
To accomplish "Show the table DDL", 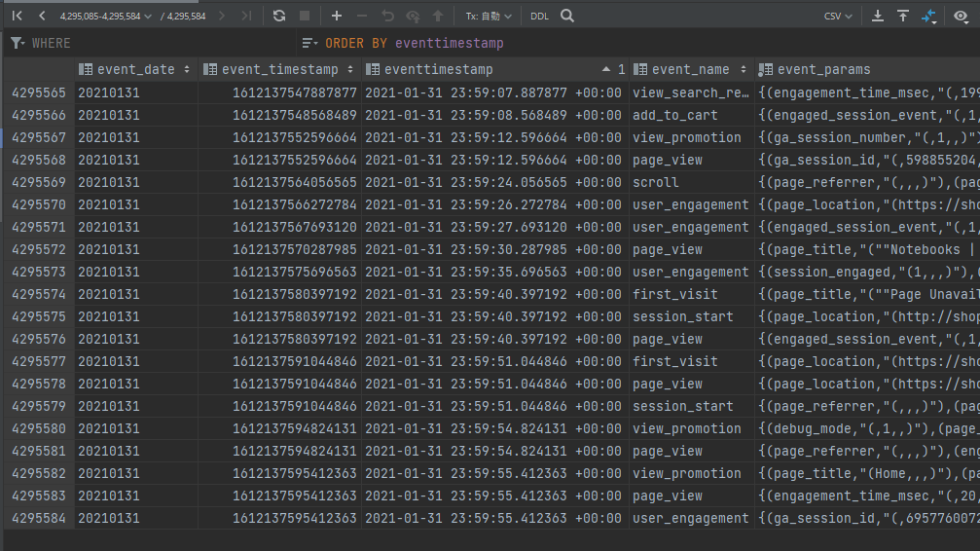I will [539, 17].
